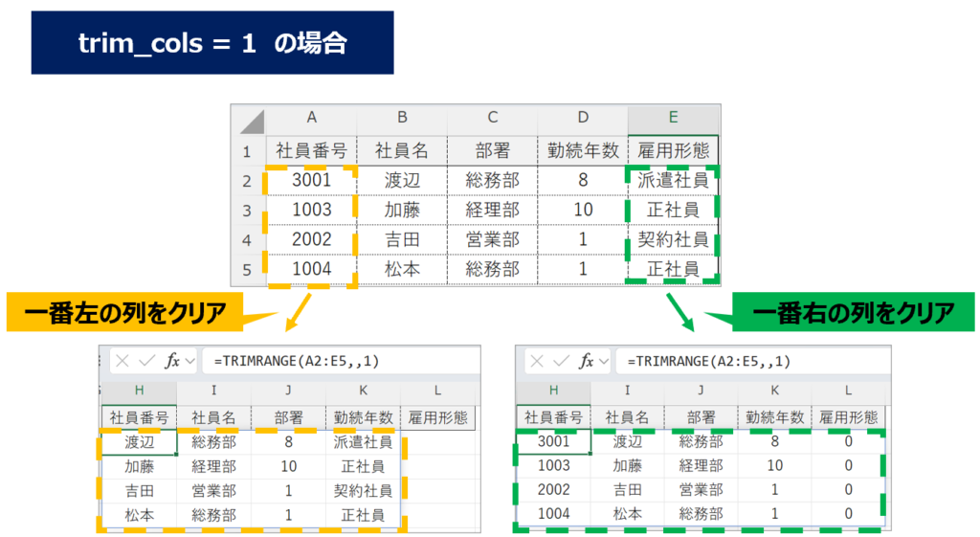Click the cancel X icon in left formula bar
This screenshot has width=980, height=537.
(x=122, y=361)
